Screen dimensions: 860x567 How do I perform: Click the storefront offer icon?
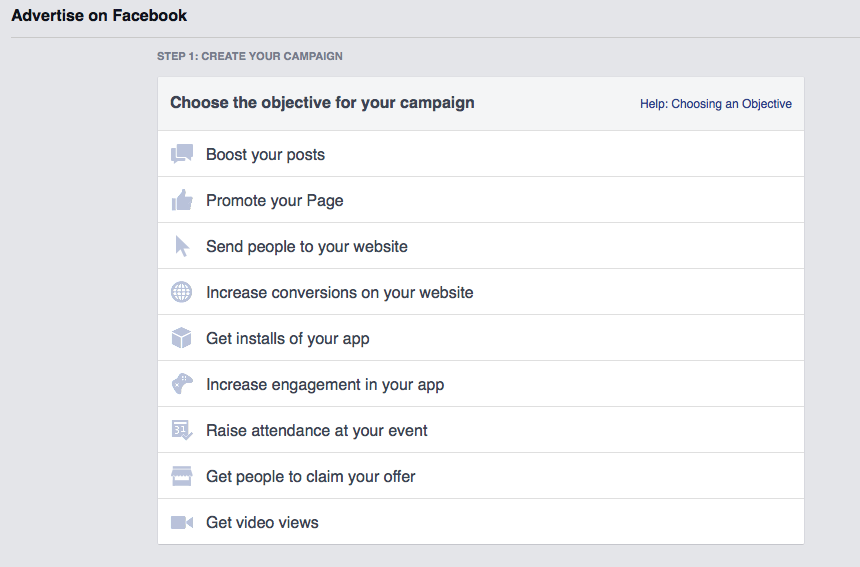coord(182,477)
